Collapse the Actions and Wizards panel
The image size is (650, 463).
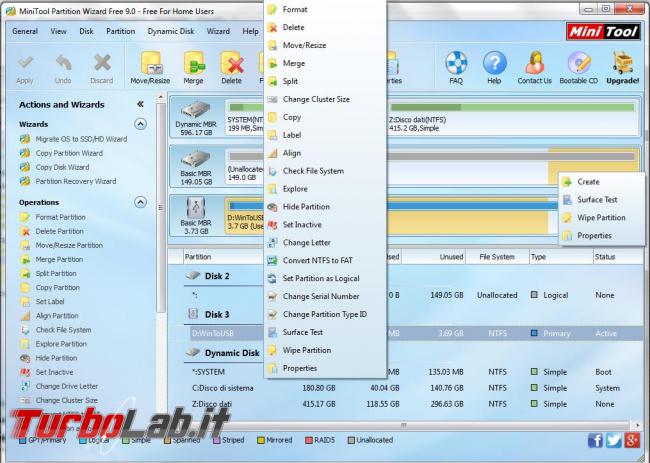point(140,104)
